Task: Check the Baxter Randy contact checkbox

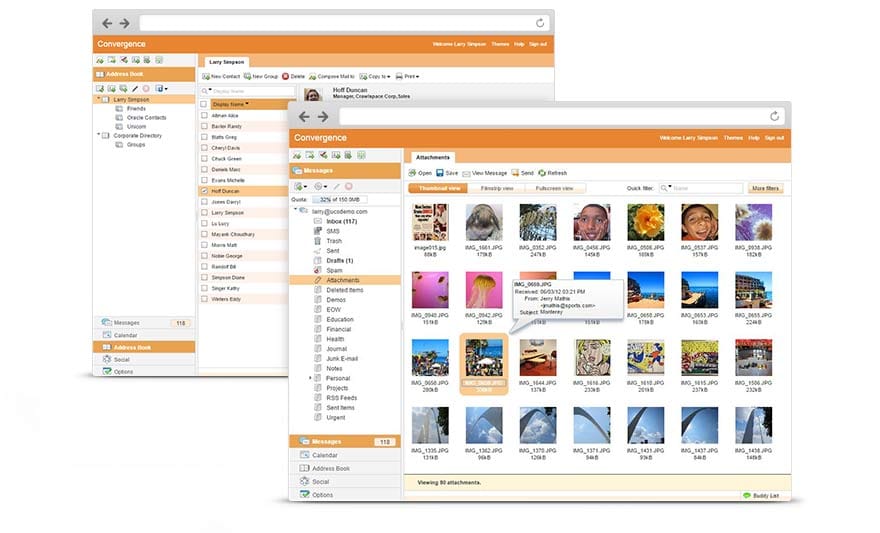Action: tap(204, 126)
